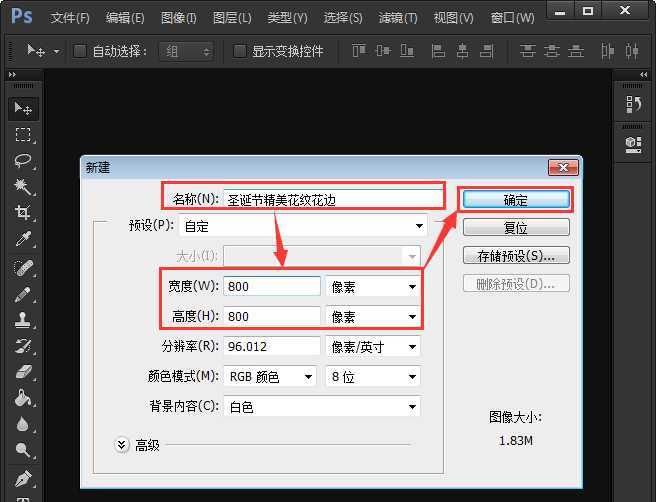Select the Crop tool
Viewport: 656px width, 502px height.
[22, 213]
